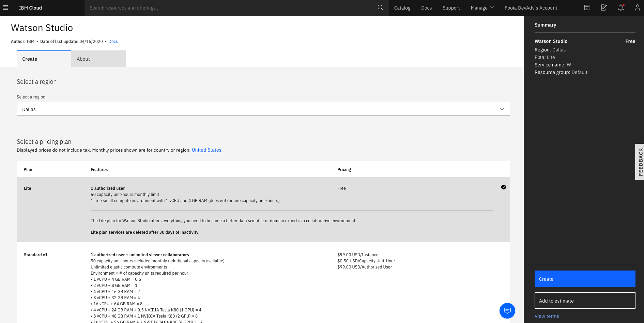Click the IBM Cloud logo text
The image size is (644, 323).
[x=30, y=8]
